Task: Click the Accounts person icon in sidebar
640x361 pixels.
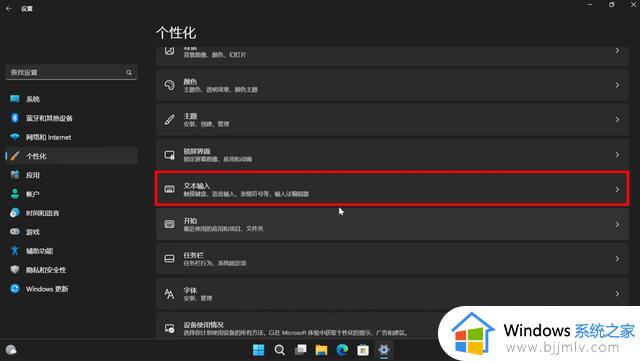Action: [x=15, y=194]
